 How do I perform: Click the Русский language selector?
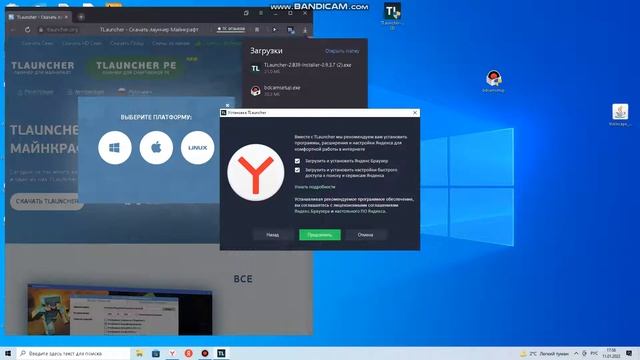pos(135,92)
